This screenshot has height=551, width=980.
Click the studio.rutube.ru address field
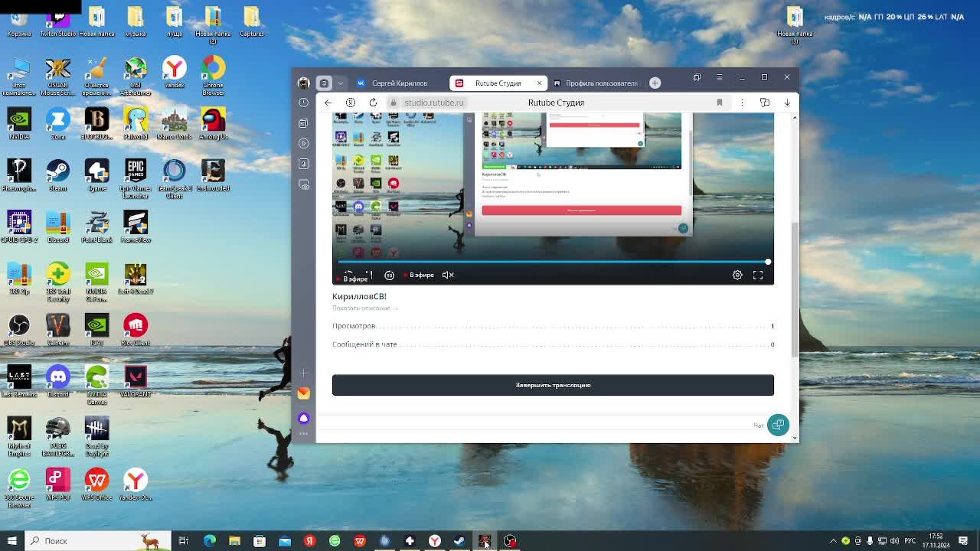pos(434,103)
